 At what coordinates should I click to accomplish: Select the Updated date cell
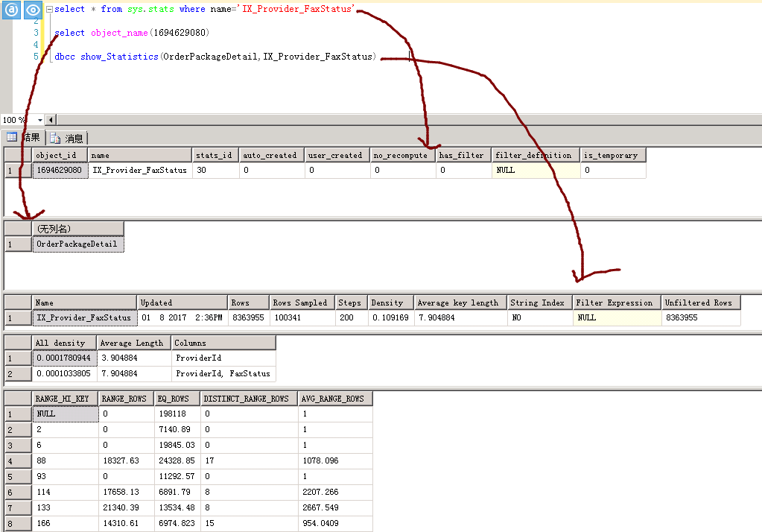click(x=182, y=318)
